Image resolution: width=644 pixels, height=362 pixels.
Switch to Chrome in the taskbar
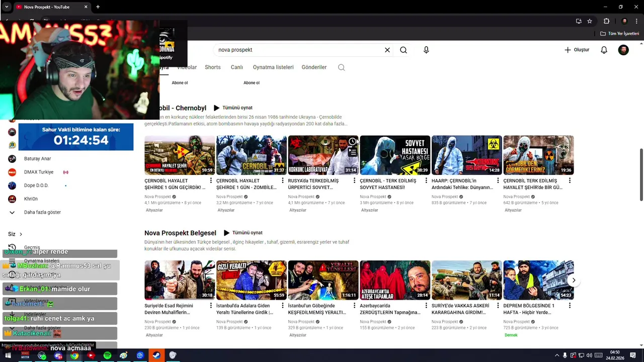[74, 355]
